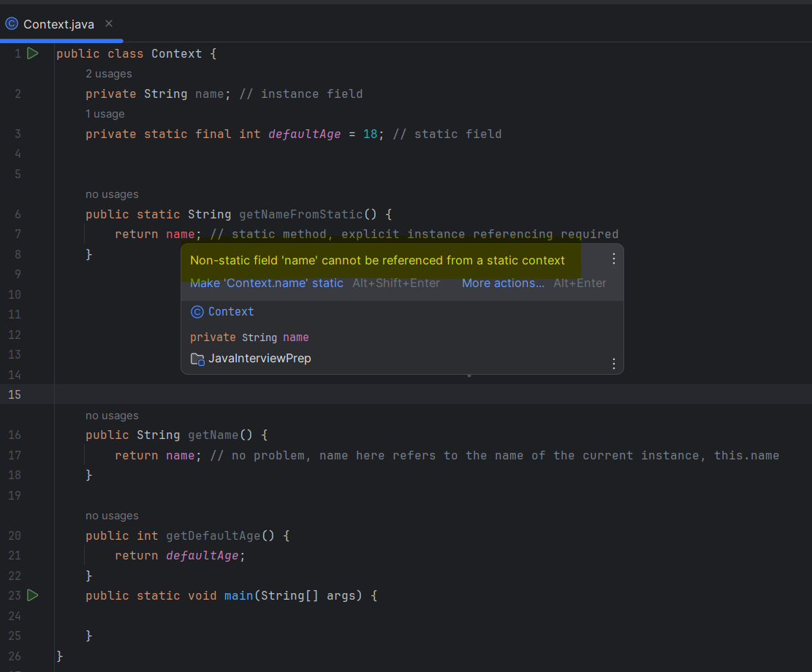Apply the Make 'Context.name' static quick fix

[266, 283]
